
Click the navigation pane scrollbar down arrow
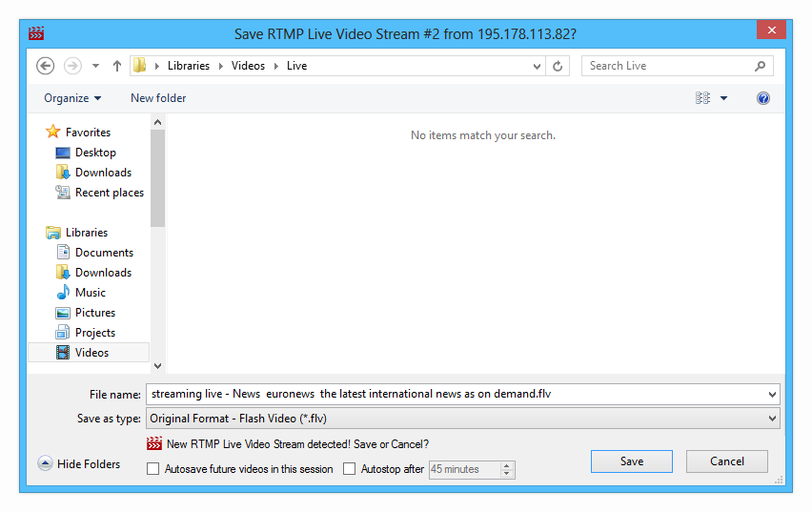coord(157,366)
